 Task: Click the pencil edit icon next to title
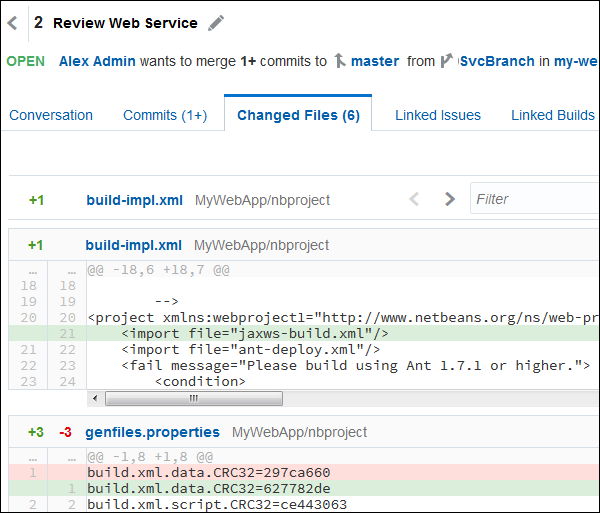(x=216, y=22)
